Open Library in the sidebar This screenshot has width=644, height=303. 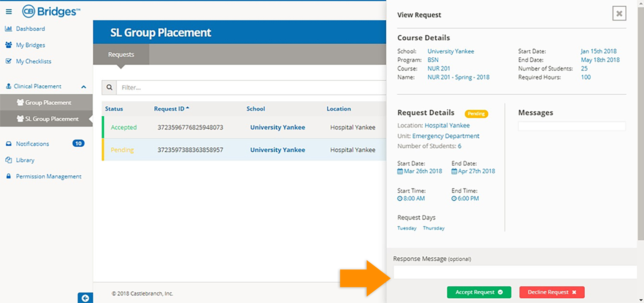(25, 160)
